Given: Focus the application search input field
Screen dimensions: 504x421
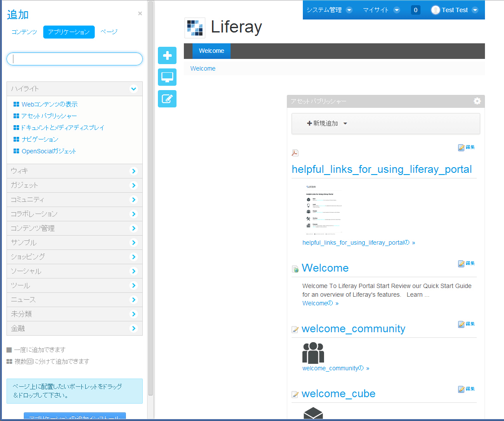Looking at the screenshot, I should (x=74, y=59).
